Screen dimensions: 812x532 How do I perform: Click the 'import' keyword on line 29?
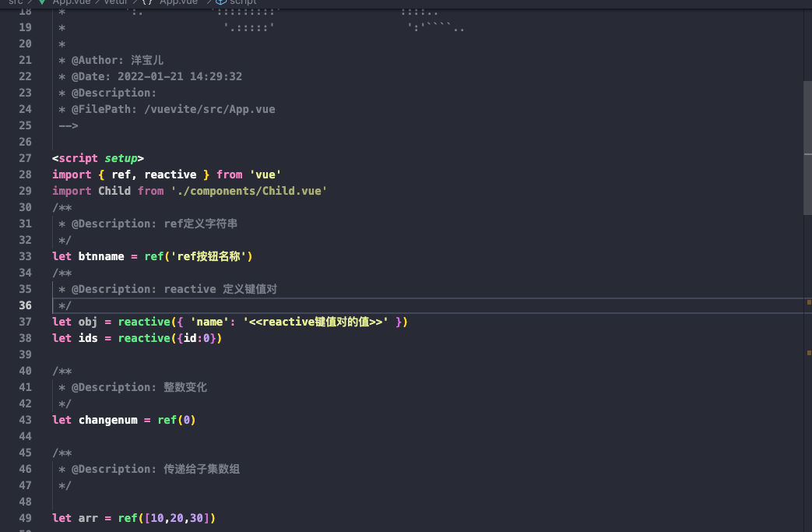72,191
